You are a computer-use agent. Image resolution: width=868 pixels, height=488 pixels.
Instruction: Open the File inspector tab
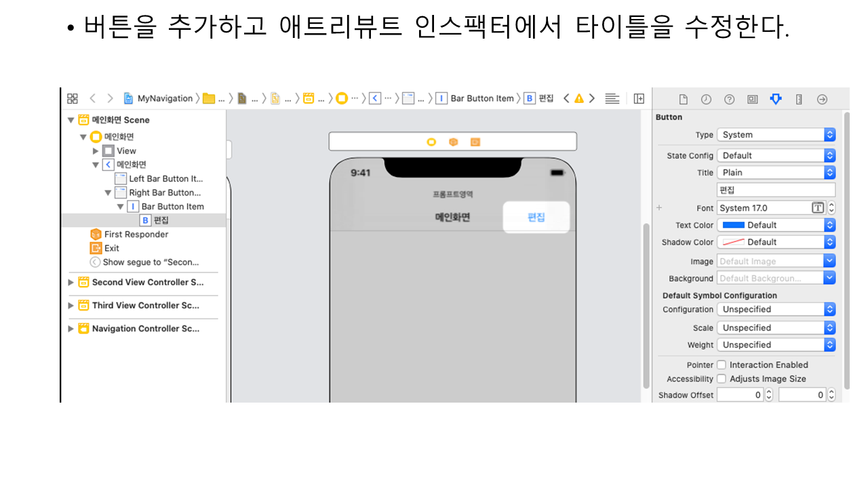[x=684, y=100]
